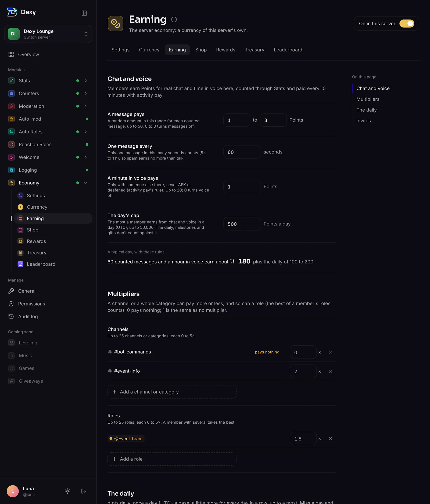Open the Audit log history icon

11,316
